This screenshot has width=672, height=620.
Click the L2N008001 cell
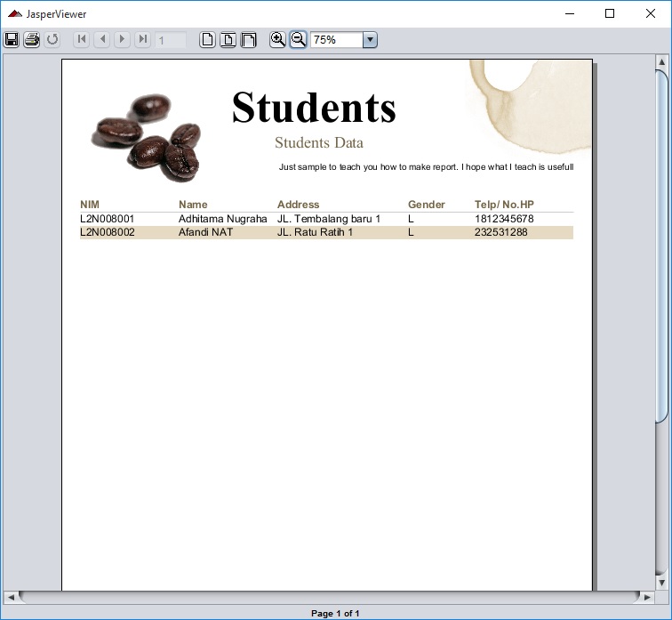click(108, 219)
